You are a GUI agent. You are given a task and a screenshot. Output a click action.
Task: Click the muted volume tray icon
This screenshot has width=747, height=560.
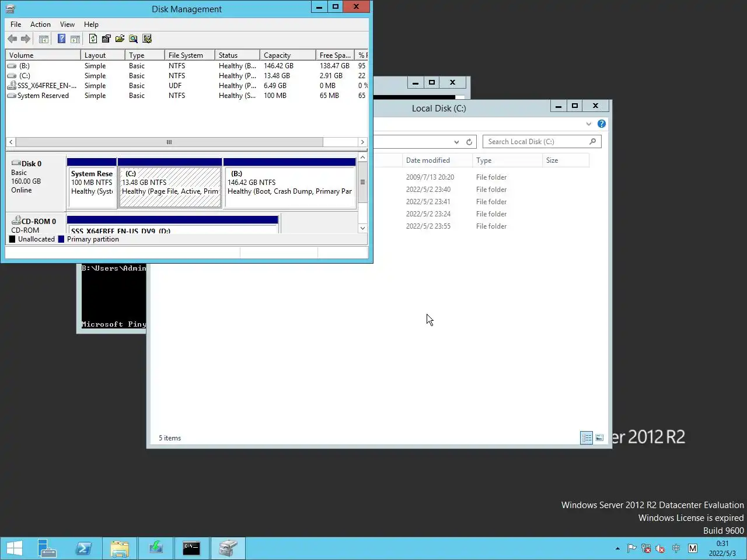point(661,548)
